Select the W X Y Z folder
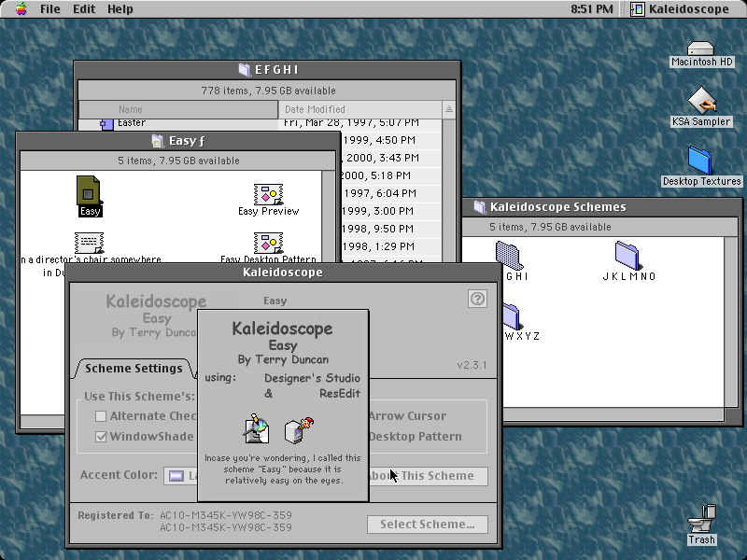Screen dimensions: 747x560 pos(512,316)
